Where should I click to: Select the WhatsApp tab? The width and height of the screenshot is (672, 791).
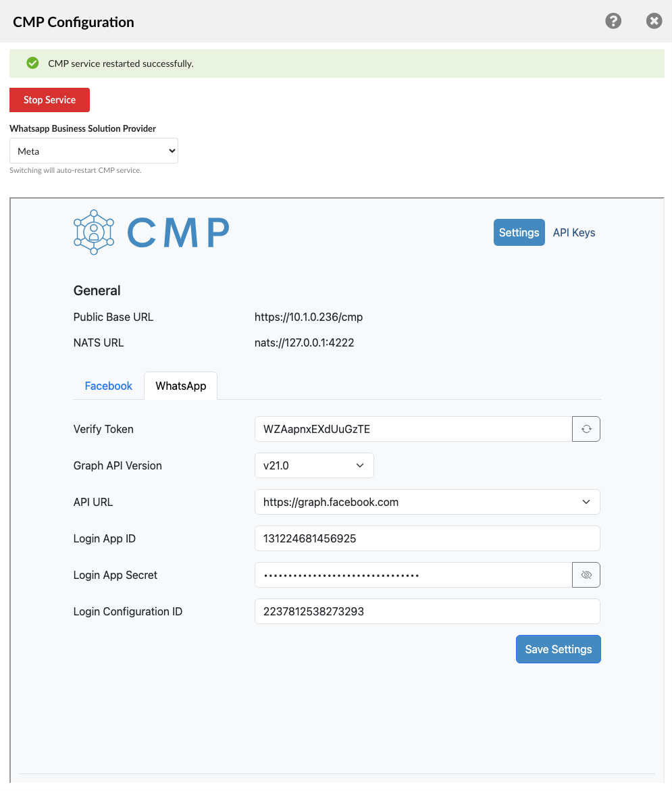pos(180,386)
